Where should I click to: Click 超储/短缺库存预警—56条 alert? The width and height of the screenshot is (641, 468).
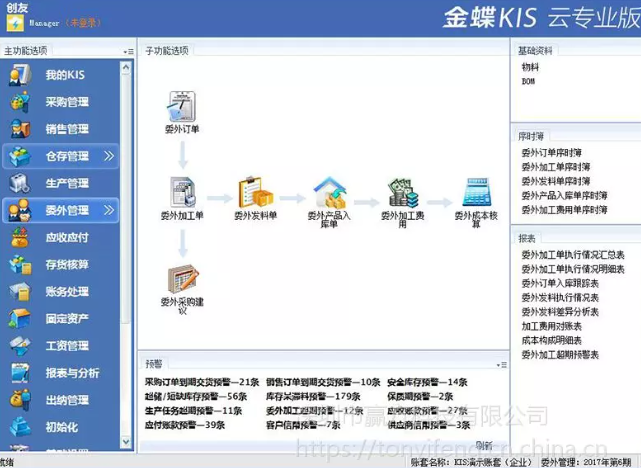196,396
